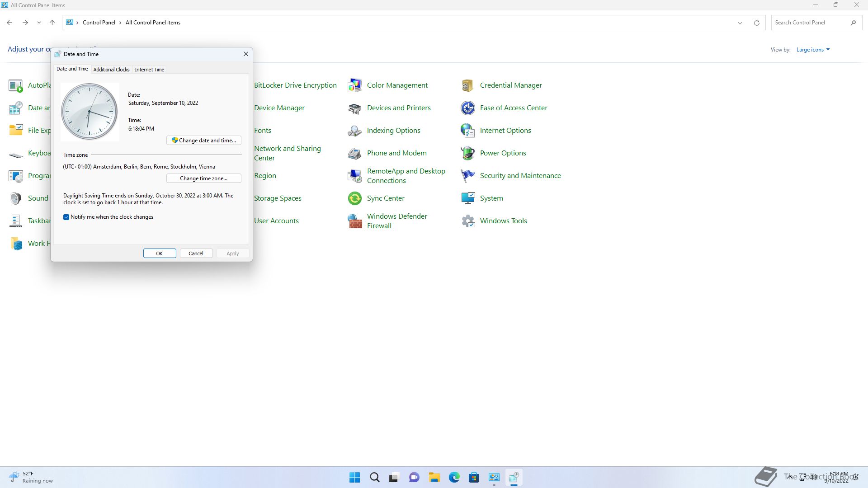868x488 pixels.
Task: Launch Microsoft Edge from taskbar
Action: [x=454, y=478]
